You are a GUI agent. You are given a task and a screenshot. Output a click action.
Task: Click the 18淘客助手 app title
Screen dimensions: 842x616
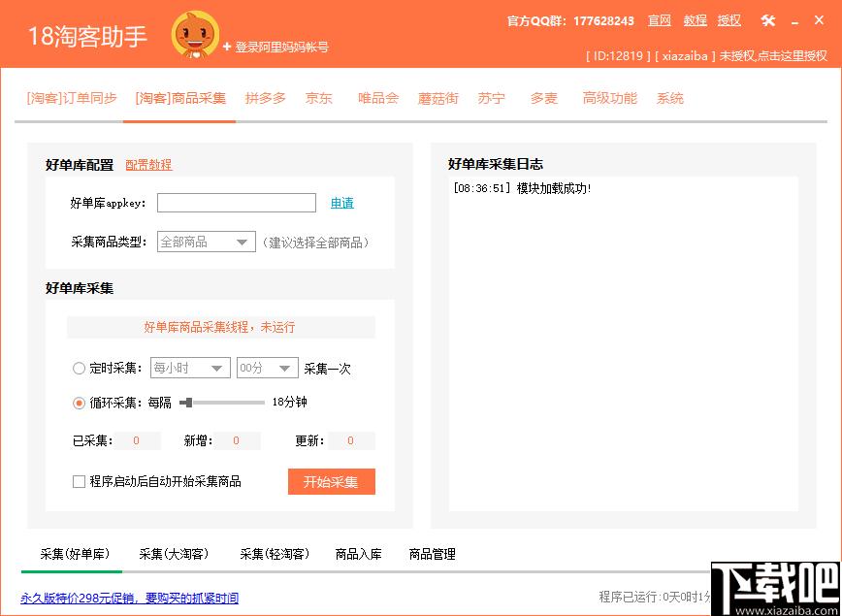[87, 36]
